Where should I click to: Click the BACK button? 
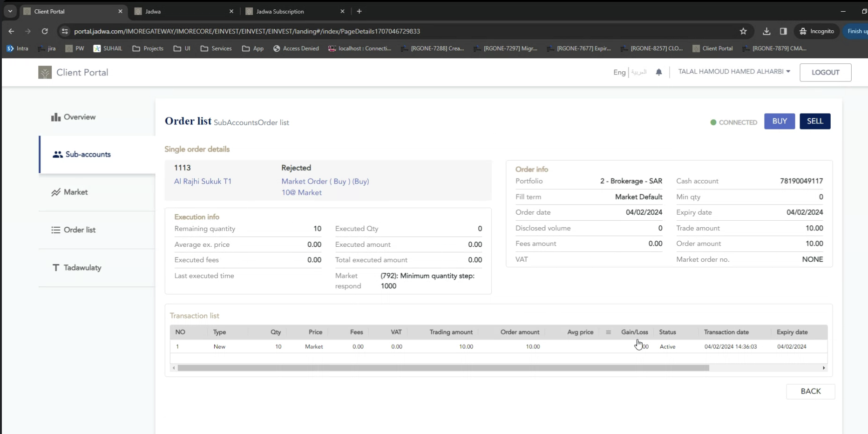click(810, 392)
